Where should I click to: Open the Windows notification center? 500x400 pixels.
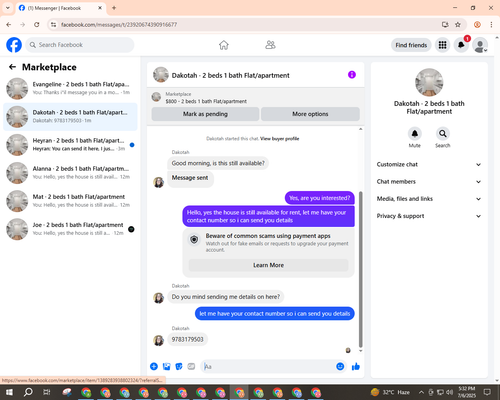487,392
